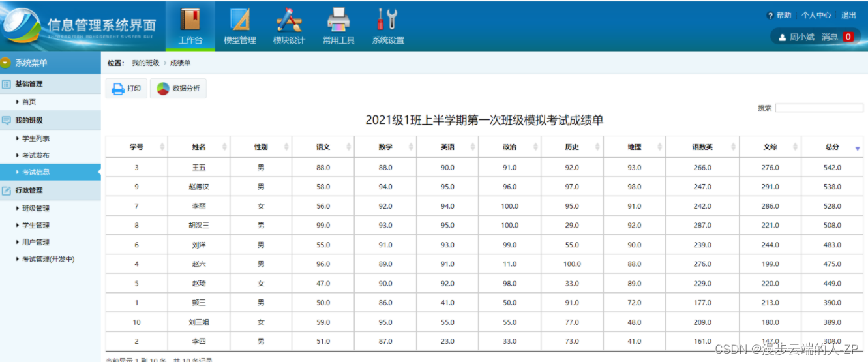
Task: Toggle 总分 descending sort arrow
Action: tap(858, 149)
